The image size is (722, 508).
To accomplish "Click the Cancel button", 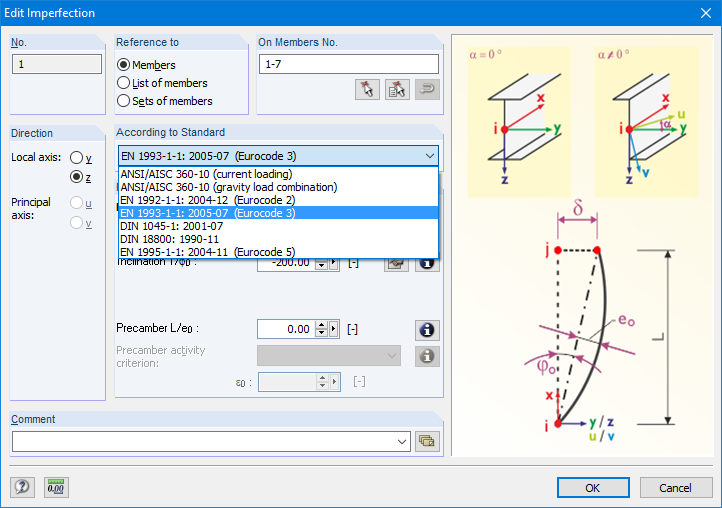I will coord(675,488).
